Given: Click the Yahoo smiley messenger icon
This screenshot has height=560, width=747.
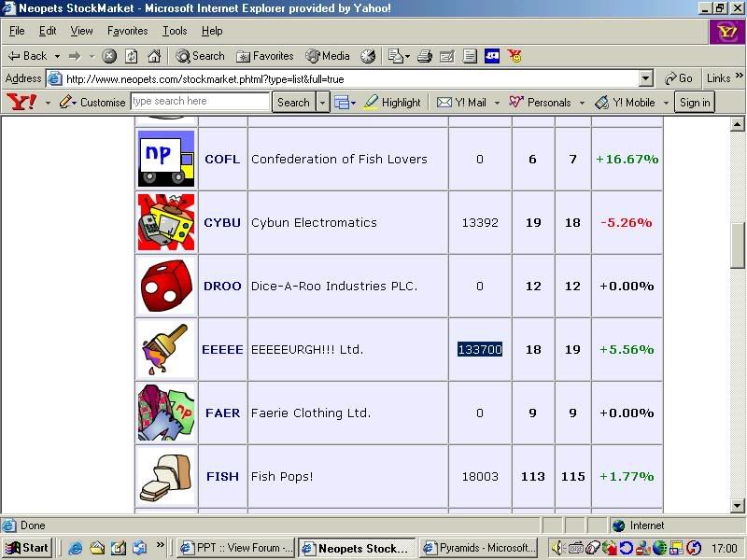Looking at the screenshot, I should point(514,56).
